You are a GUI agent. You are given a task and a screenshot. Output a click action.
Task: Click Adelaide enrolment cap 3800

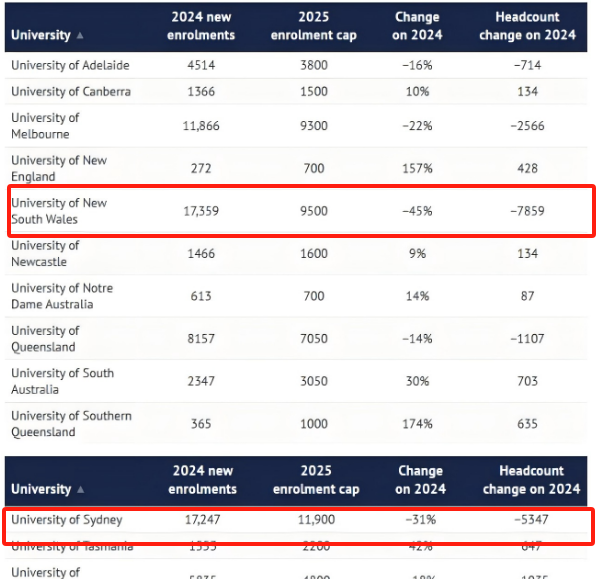pyautogui.click(x=314, y=65)
